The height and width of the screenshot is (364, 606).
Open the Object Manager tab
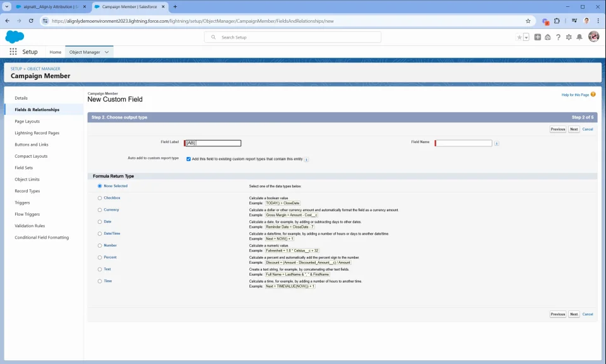(x=85, y=52)
